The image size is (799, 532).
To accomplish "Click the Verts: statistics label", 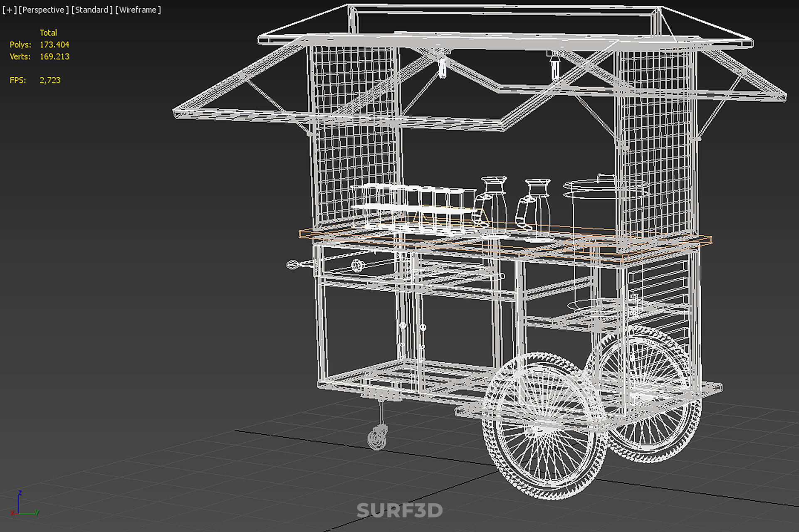I will pyautogui.click(x=20, y=57).
